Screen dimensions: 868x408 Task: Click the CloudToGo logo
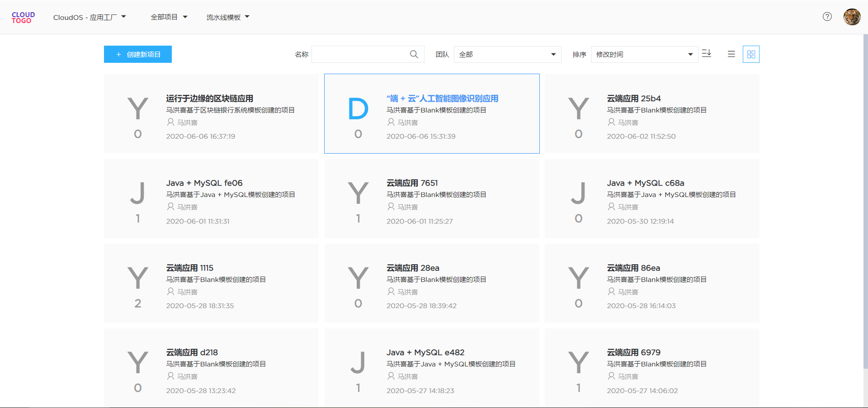pos(23,18)
